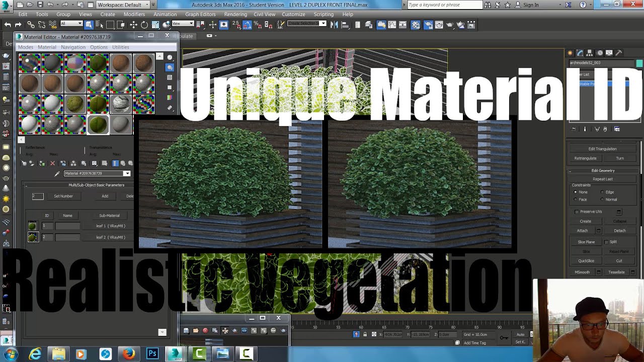Screen dimensions: 644x362
Task: Collapse the Edit Geometry rollout
Action: click(603, 170)
